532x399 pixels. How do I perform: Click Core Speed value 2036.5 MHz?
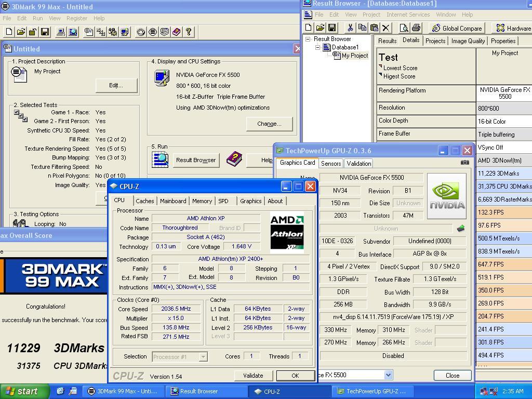[x=176, y=309]
